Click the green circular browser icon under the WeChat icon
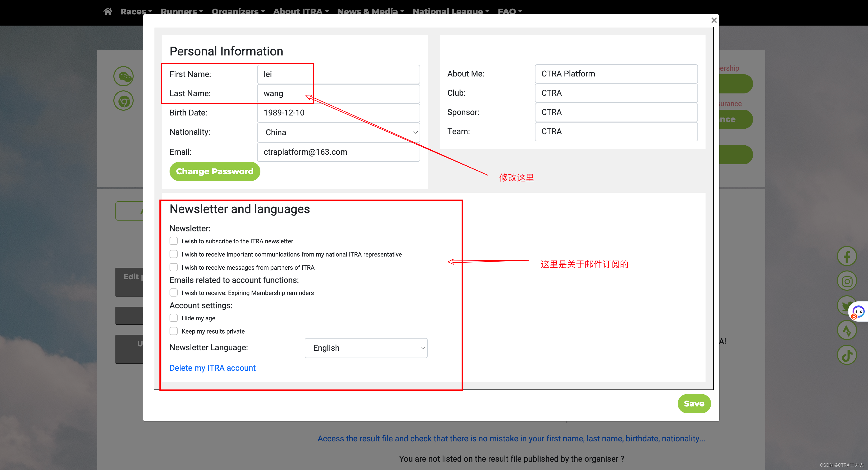Viewport: 868px width, 470px height. (x=123, y=101)
